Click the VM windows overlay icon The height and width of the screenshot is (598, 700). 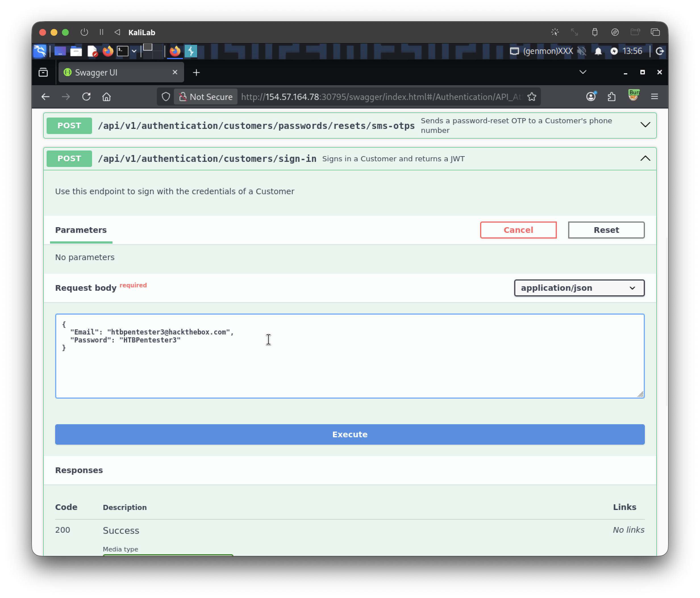[655, 32]
